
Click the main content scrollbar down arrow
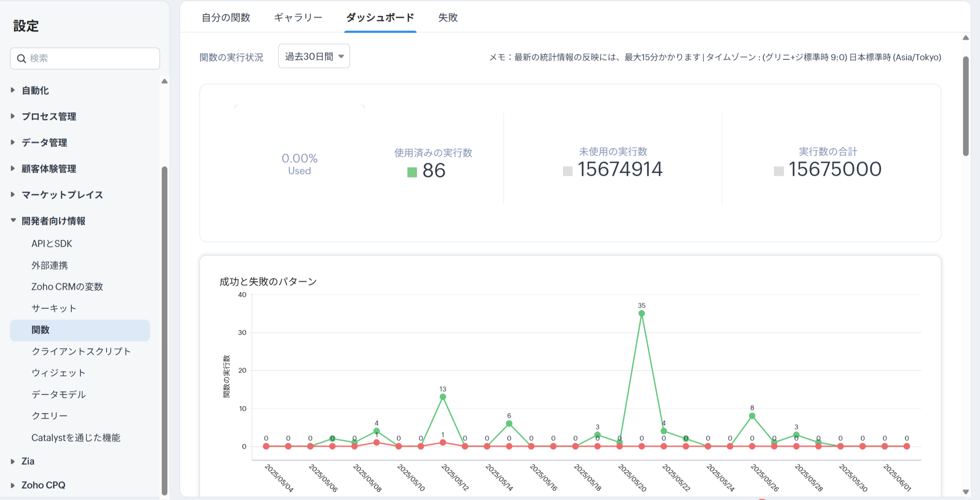(x=966, y=492)
